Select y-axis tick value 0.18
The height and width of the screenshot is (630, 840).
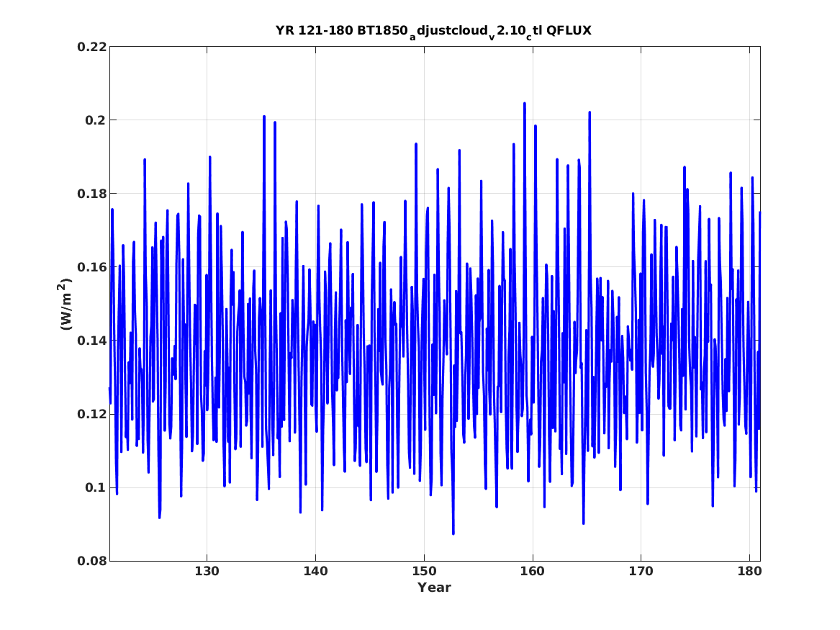pos(91,194)
